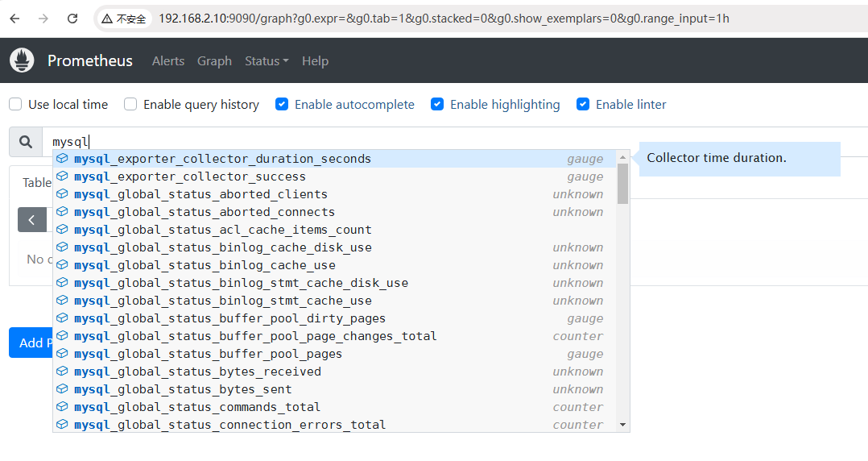Click the cube icon beside mysql_global_status_bytes_sent
This screenshot has width=868, height=461.
pos(62,389)
